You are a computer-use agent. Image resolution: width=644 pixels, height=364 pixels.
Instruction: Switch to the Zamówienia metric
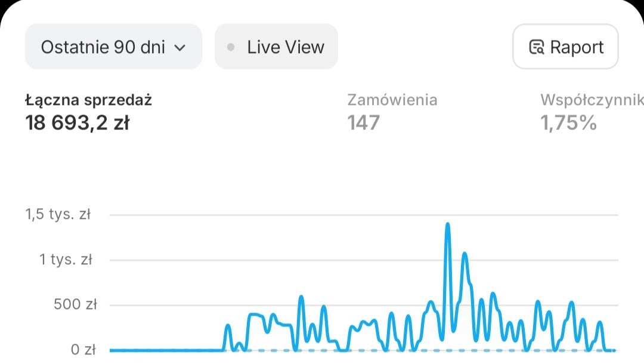pos(392,100)
